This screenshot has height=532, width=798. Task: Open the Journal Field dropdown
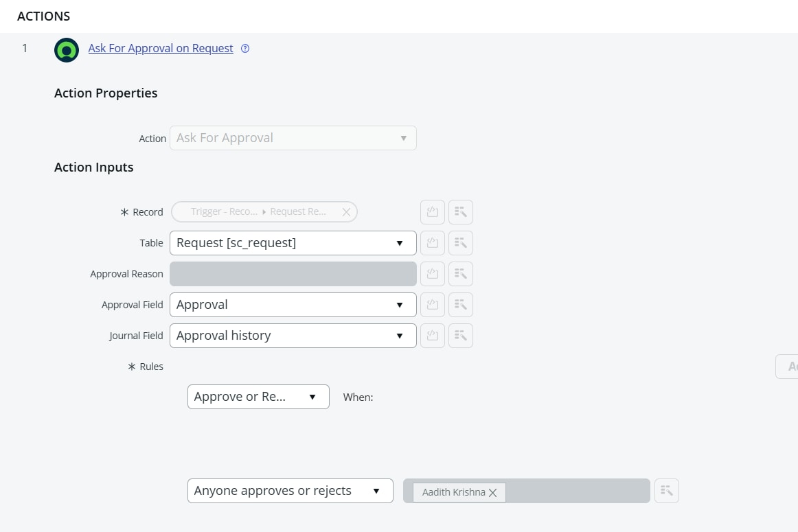(x=293, y=336)
